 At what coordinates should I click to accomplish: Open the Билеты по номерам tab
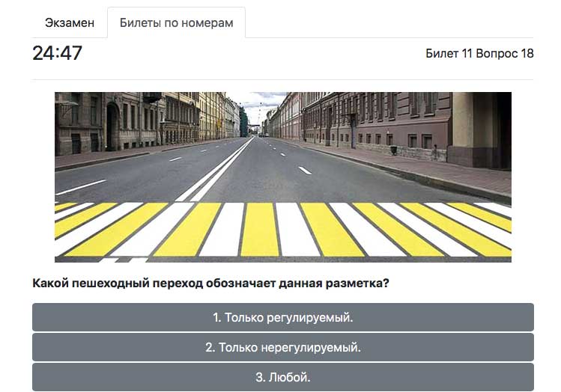176,22
